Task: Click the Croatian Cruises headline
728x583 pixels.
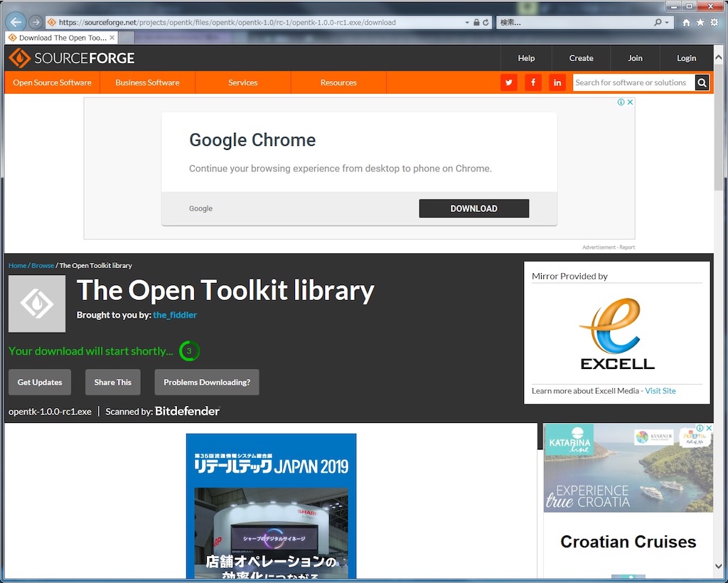Action: pyautogui.click(x=628, y=542)
